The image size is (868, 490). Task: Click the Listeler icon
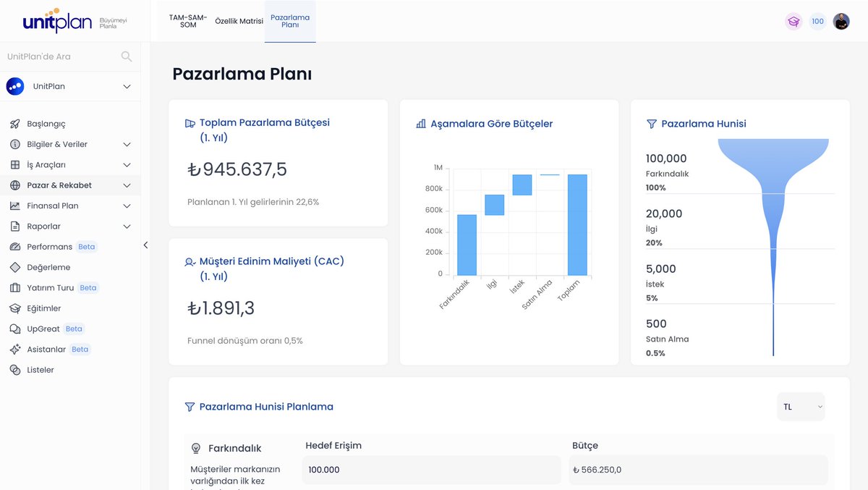tap(15, 370)
